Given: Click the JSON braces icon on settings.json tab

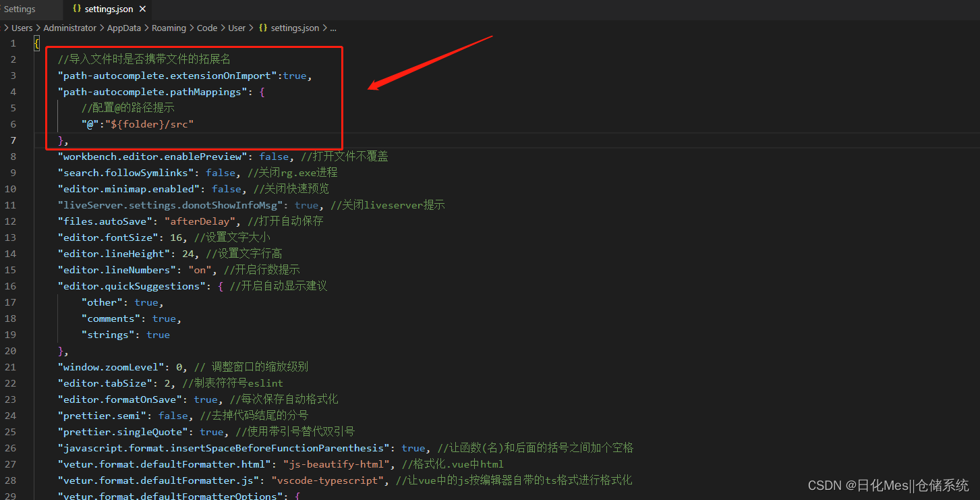Looking at the screenshot, I should (77, 9).
